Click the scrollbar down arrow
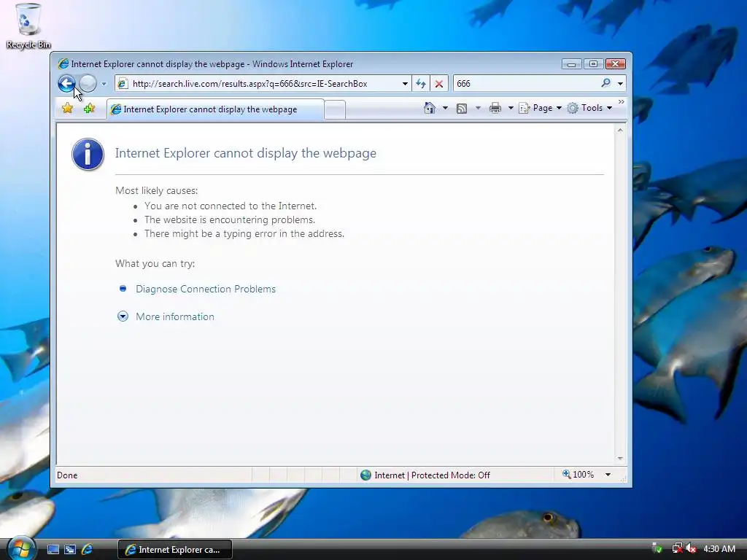 coord(620,458)
